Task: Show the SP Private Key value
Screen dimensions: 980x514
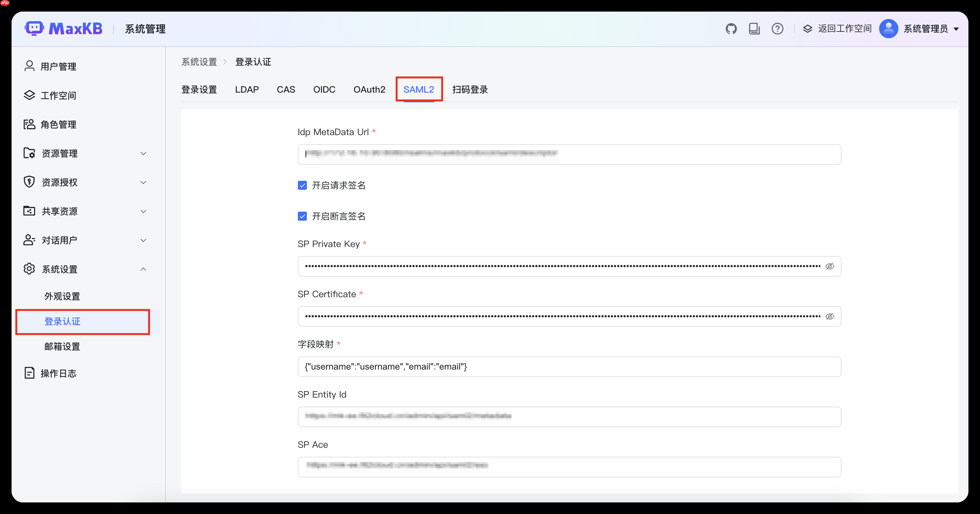Action: [x=830, y=266]
